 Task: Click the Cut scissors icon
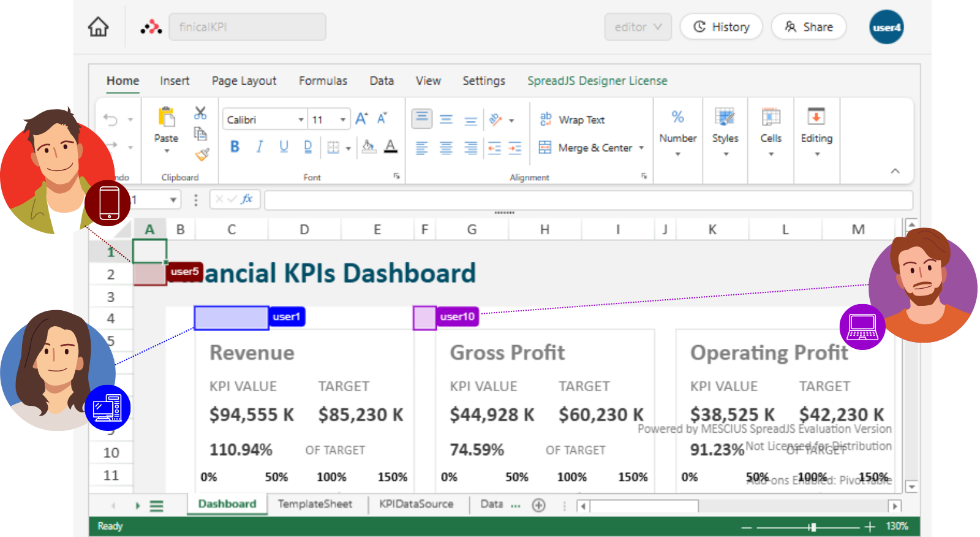[200, 113]
